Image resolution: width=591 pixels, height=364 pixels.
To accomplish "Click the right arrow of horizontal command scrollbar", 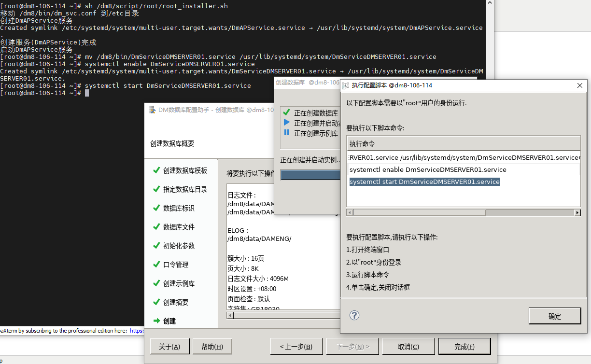I will point(578,212).
